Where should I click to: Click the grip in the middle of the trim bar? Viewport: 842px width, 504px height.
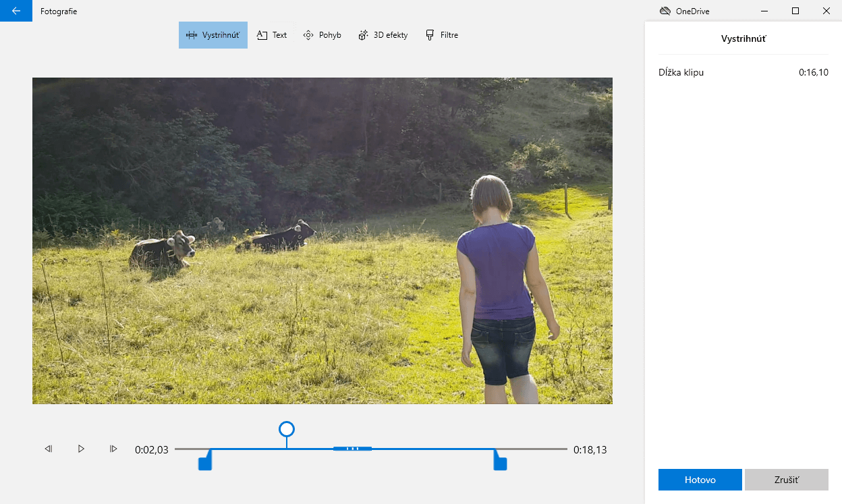(x=352, y=449)
